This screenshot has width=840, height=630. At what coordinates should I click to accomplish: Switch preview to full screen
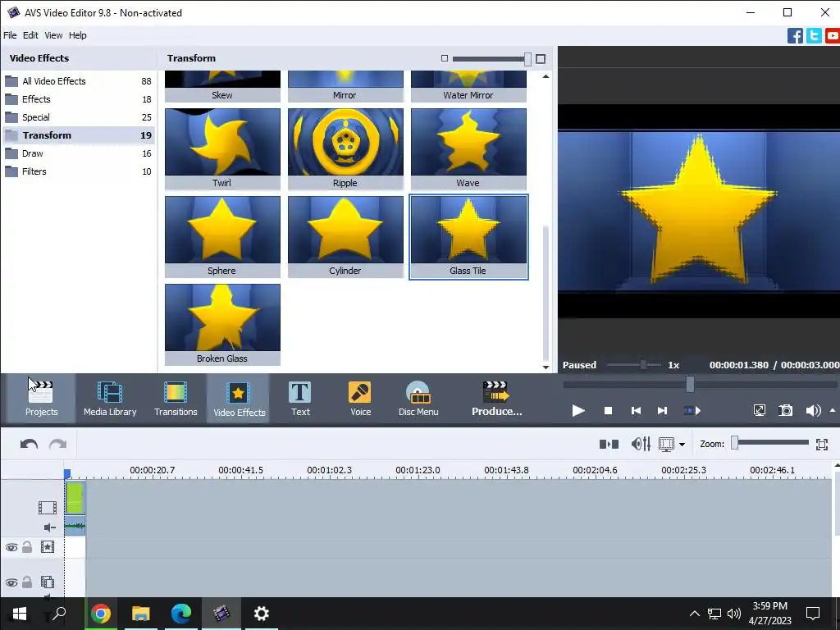click(x=760, y=411)
